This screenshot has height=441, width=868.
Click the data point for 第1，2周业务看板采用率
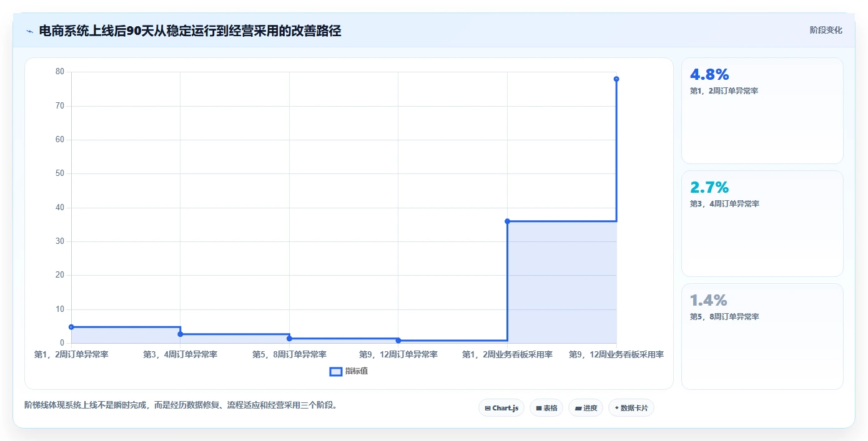click(507, 221)
